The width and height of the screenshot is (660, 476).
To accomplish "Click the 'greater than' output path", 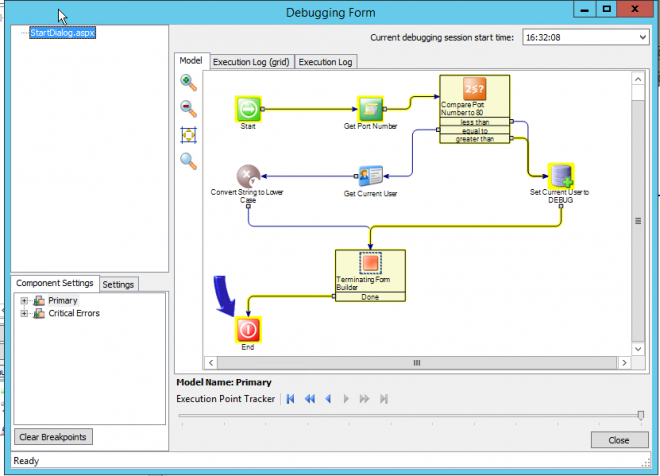I will click(475, 139).
